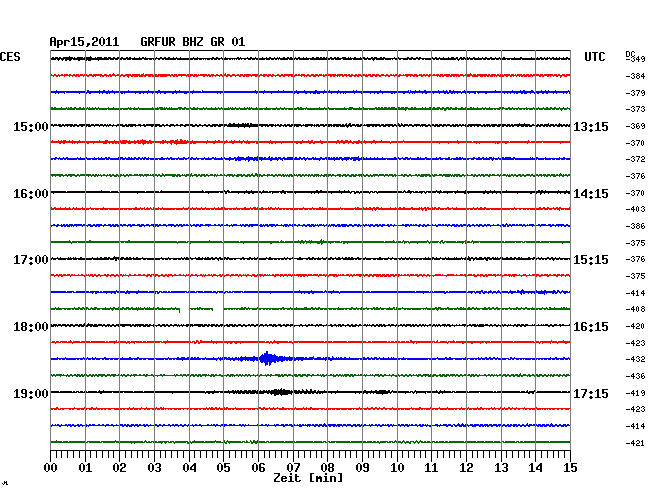Click the DC offset value -432
650x494 pixels.
tap(635, 359)
